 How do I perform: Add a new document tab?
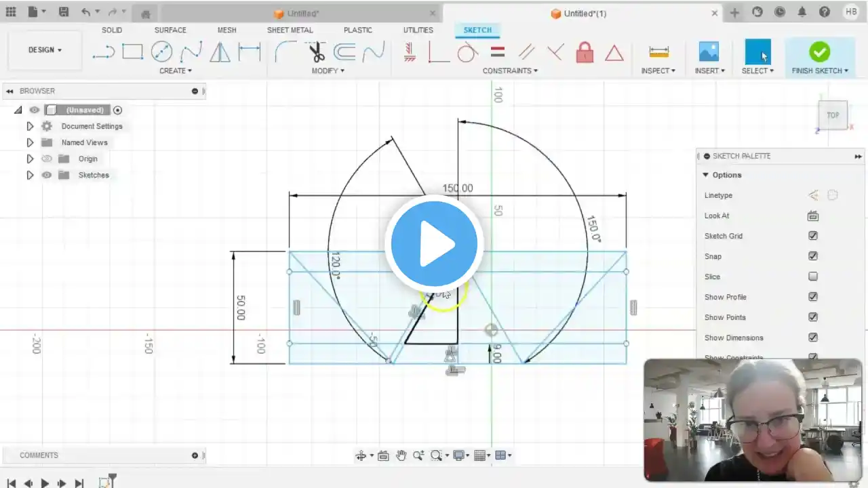(735, 13)
